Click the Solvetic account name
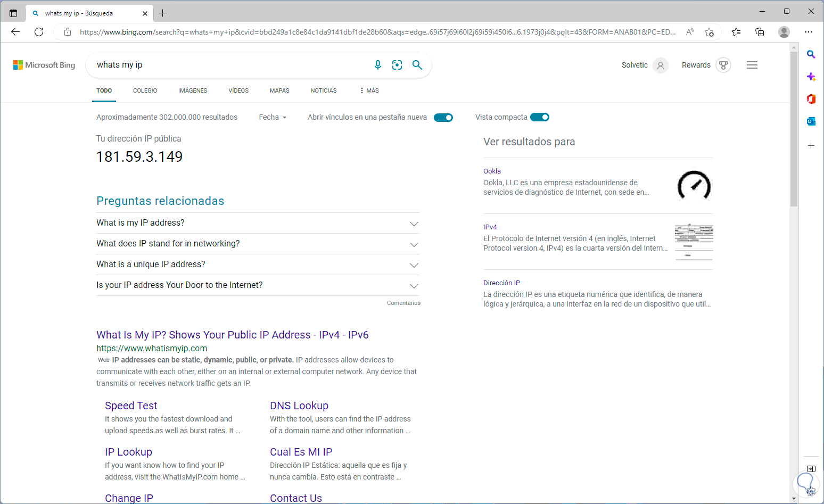The width and height of the screenshot is (824, 504). point(635,65)
